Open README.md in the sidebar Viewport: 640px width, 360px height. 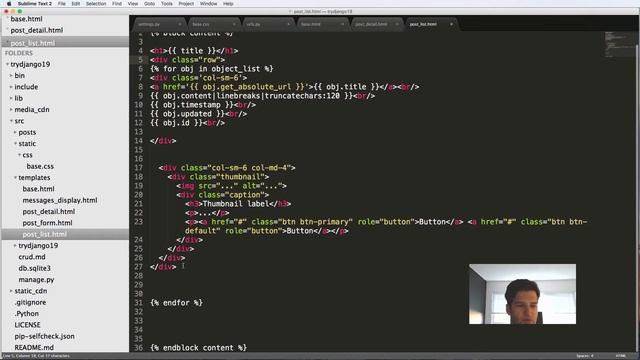pos(34,348)
